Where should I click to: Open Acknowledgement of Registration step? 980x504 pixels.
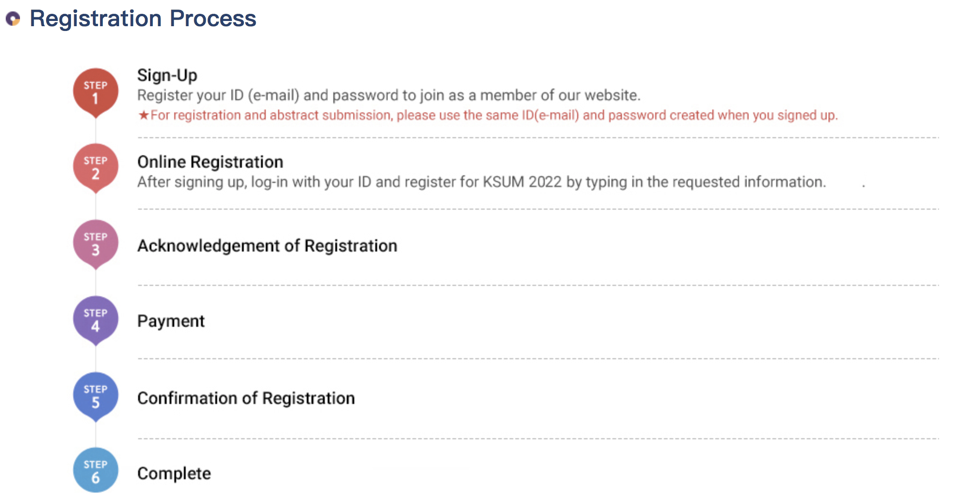[267, 246]
